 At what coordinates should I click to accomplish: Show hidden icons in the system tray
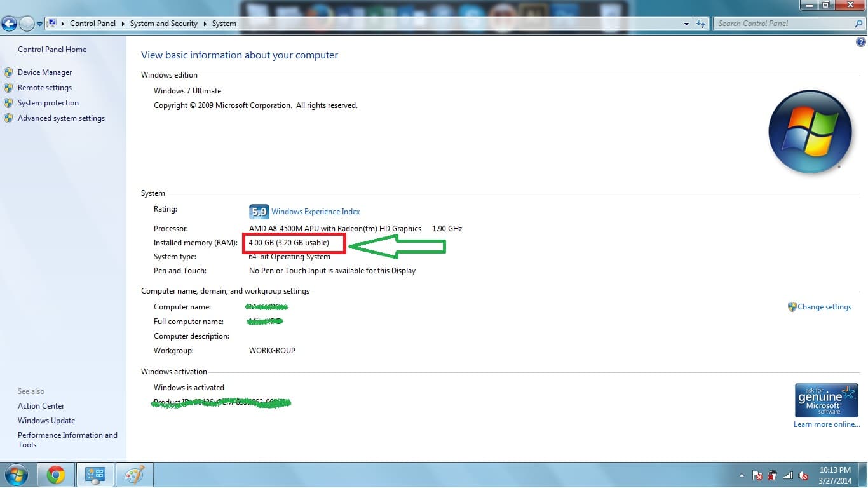coord(742,475)
